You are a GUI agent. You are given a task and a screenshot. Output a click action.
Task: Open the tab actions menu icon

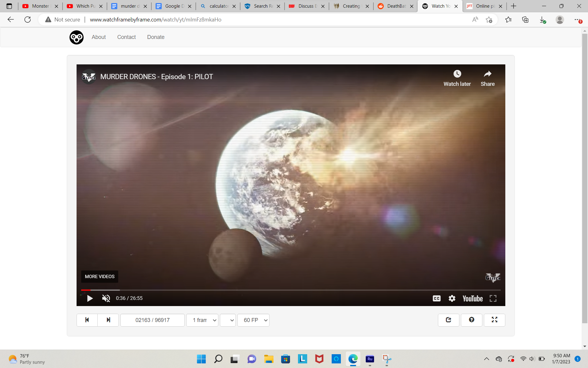point(9,6)
